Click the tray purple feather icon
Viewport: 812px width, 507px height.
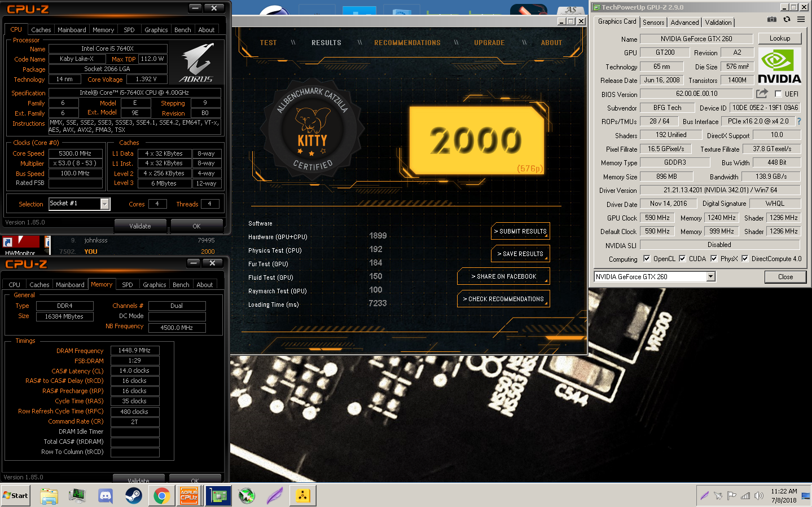coord(704,496)
